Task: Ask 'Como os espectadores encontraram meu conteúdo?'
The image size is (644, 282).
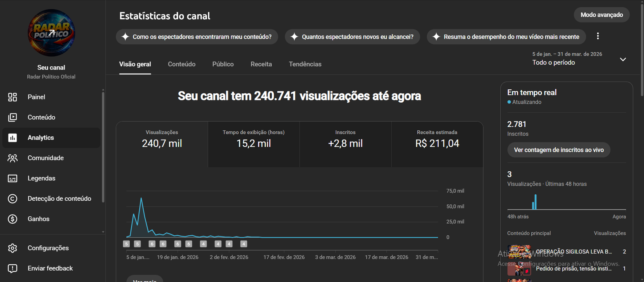Action: pos(197,37)
